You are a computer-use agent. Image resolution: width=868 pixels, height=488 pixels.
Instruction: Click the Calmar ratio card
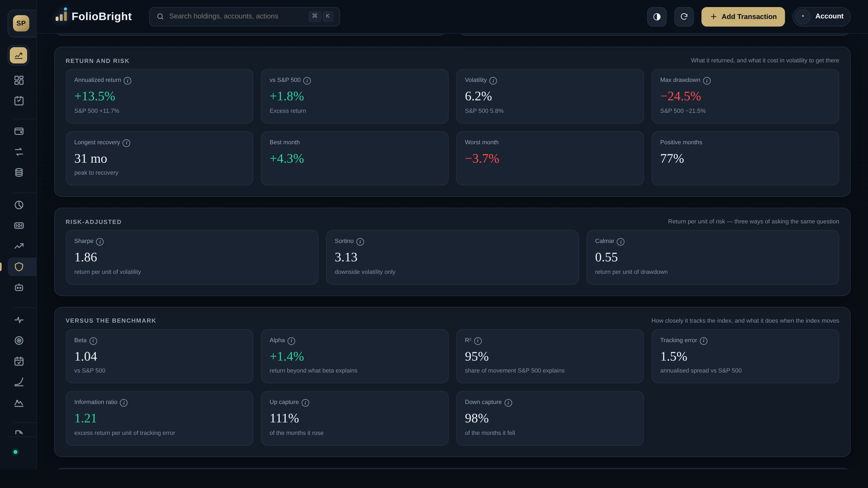pos(712,257)
